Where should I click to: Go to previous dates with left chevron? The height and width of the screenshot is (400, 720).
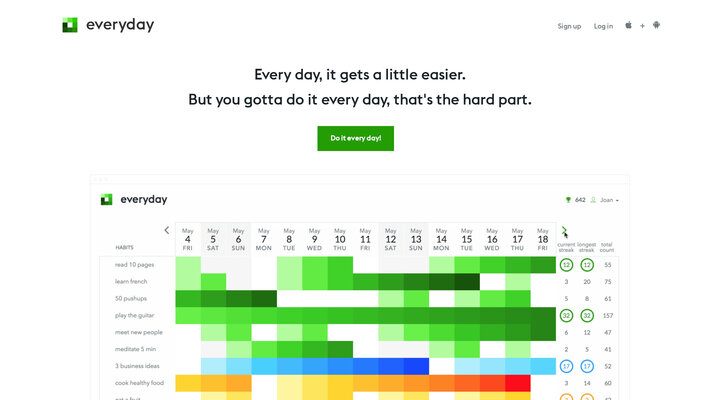pyautogui.click(x=166, y=230)
